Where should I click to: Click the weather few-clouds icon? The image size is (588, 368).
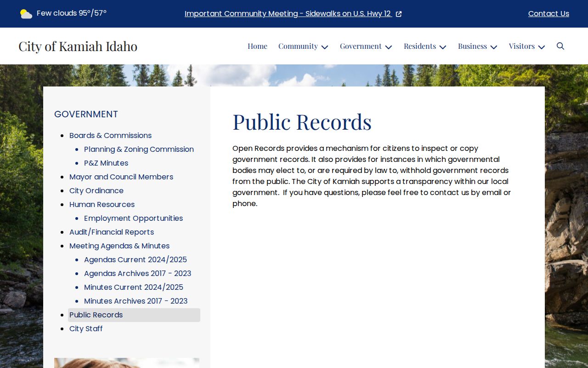(26, 14)
